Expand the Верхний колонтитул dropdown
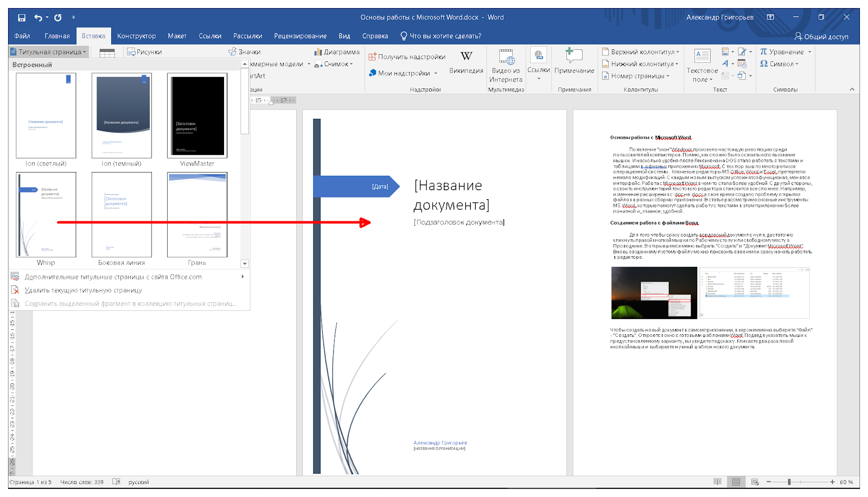This screenshot has width=868, height=497. tap(678, 52)
